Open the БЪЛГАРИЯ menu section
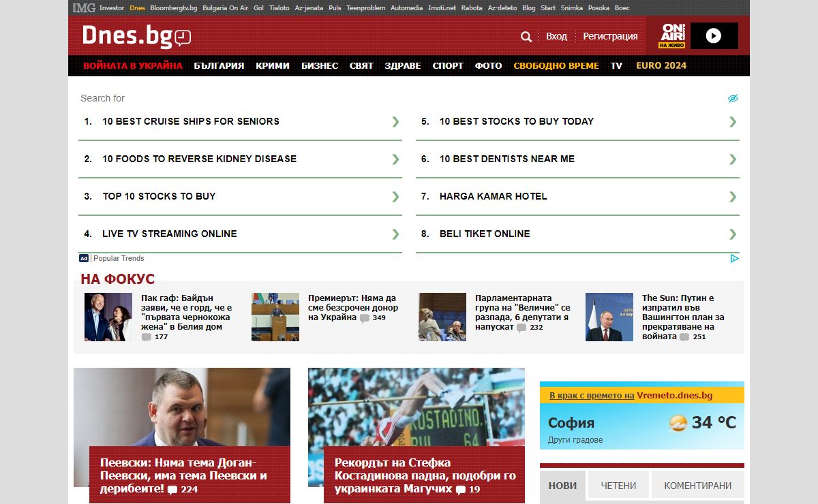The width and height of the screenshot is (818, 504). point(219,66)
